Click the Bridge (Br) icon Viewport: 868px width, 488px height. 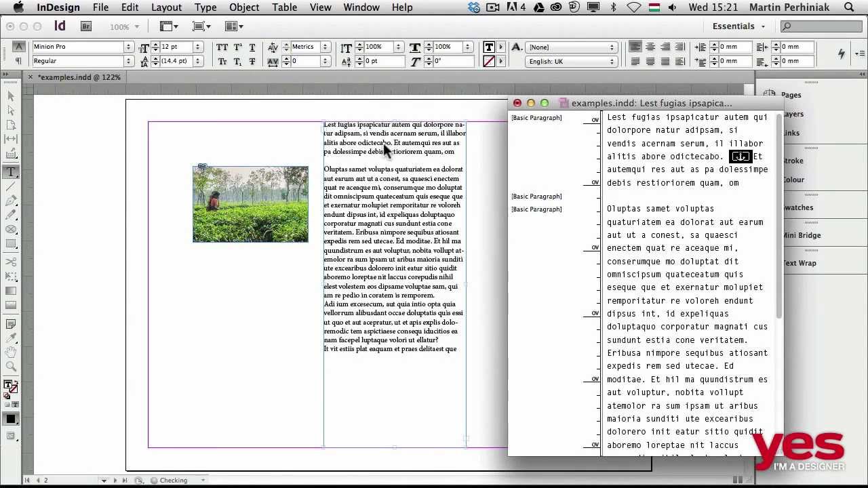click(x=86, y=26)
